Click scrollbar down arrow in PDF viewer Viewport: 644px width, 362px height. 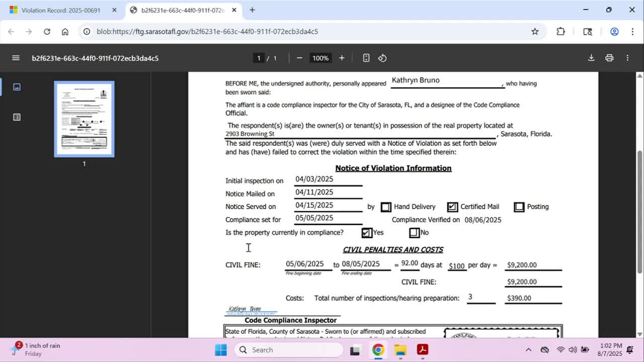[640, 333]
